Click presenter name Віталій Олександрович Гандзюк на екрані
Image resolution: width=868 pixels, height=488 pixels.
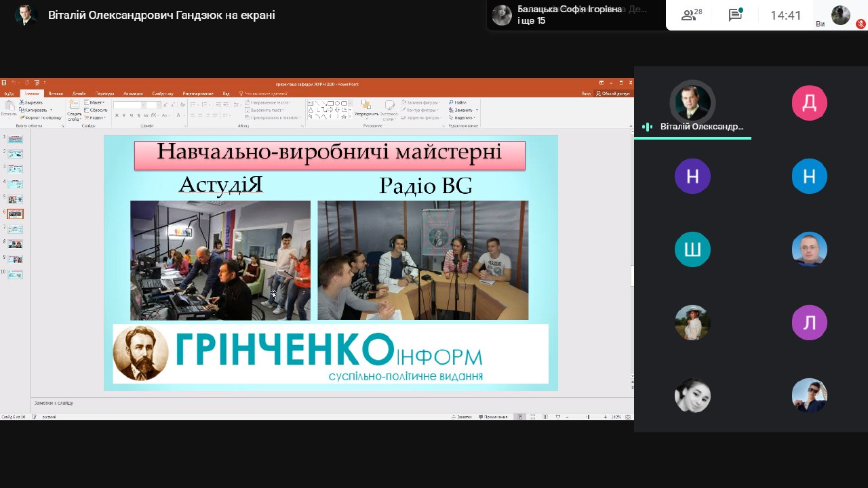pyautogui.click(x=161, y=15)
